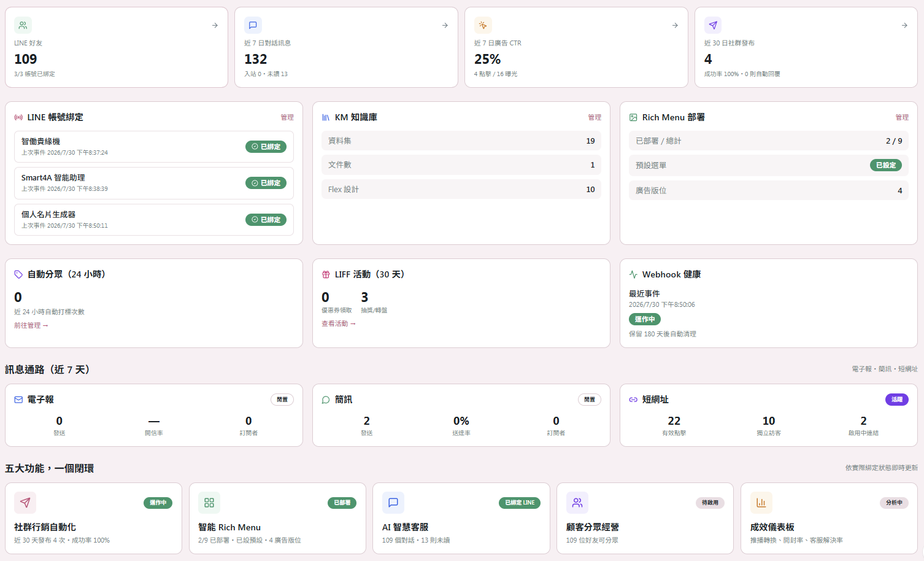Open 管理 link for KM 知識庫
The image size is (924, 561).
pos(595,117)
